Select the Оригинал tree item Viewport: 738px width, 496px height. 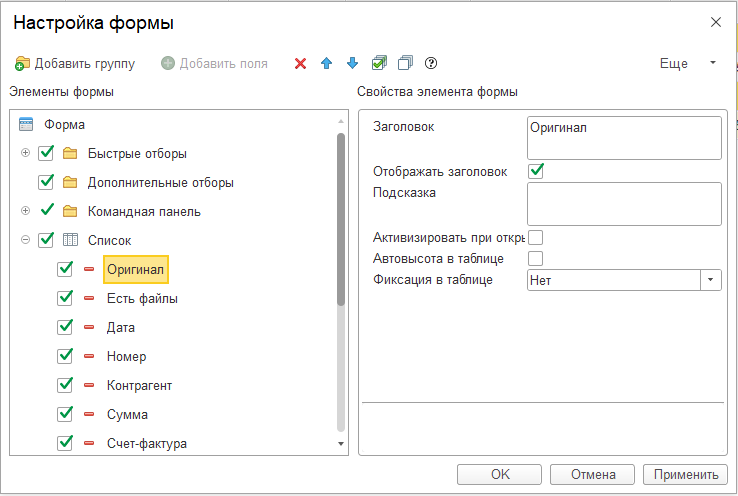click(x=136, y=270)
